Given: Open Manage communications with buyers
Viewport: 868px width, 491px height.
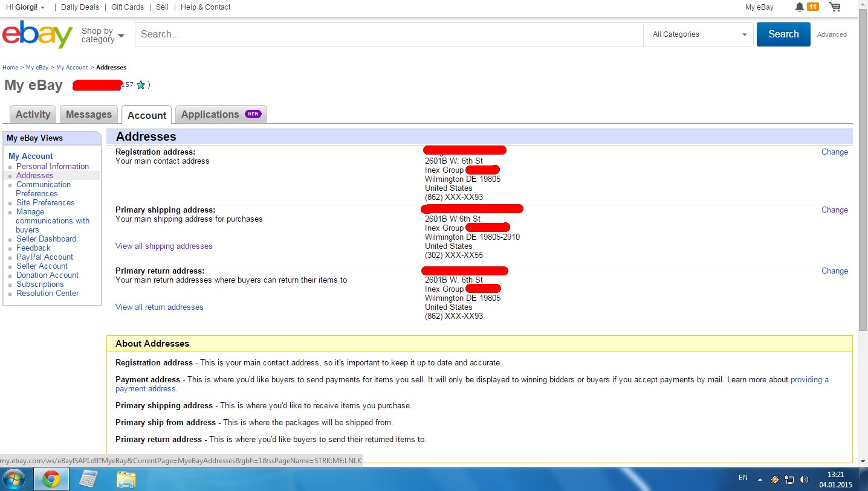Looking at the screenshot, I should 53,221.
